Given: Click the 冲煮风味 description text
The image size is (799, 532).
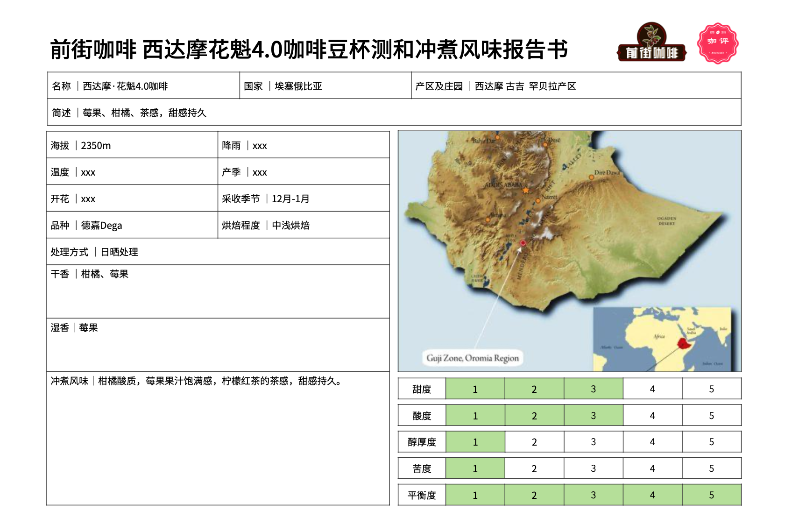Looking at the screenshot, I should coord(196,381).
